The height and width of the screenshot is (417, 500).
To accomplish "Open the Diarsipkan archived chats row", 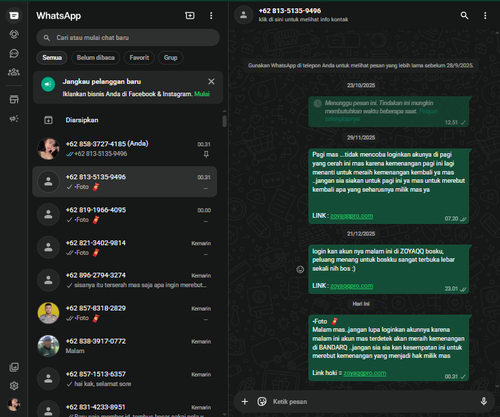I will pyautogui.click(x=125, y=120).
